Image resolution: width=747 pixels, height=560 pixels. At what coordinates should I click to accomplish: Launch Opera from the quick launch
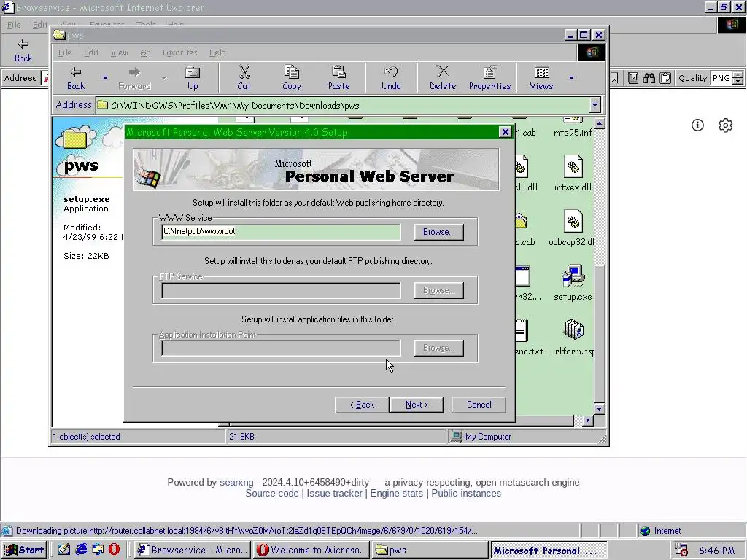pyautogui.click(x=114, y=550)
